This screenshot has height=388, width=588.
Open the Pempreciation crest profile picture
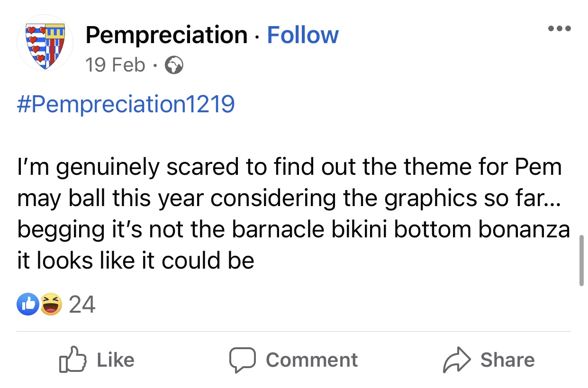click(x=45, y=44)
